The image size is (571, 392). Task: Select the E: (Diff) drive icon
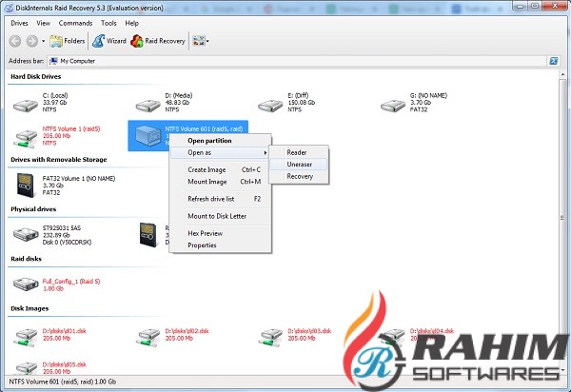(270, 106)
